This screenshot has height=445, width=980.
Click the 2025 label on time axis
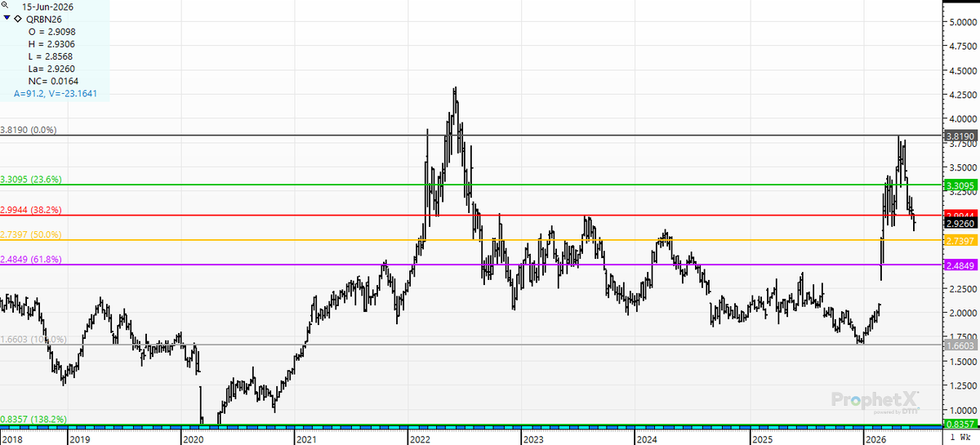[x=763, y=438]
